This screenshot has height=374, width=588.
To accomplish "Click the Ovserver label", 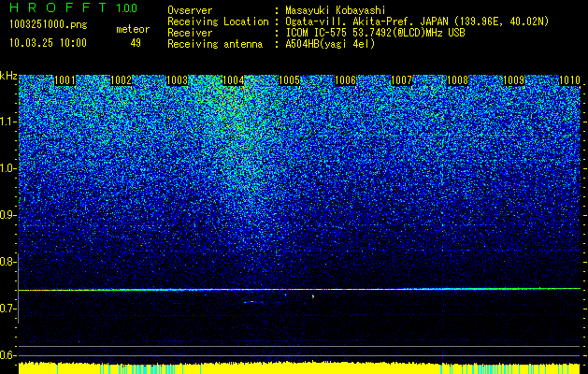I will [x=190, y=10].
